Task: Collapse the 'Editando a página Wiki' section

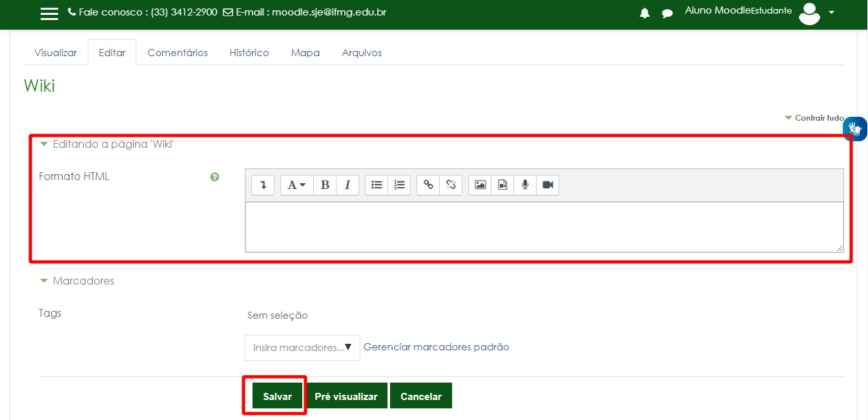Action: (44, 144)
